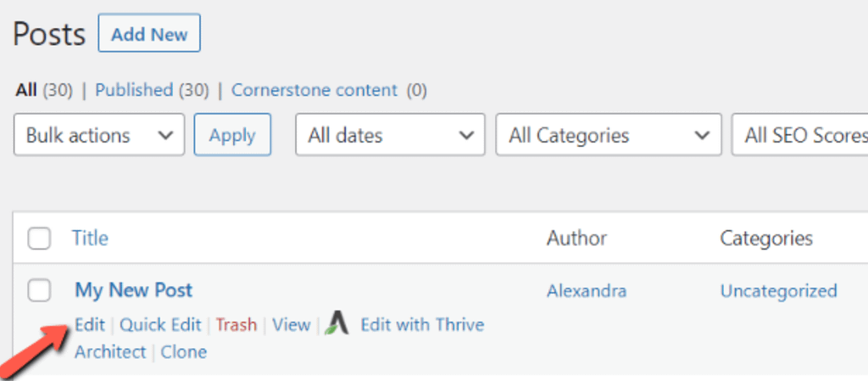This screenshot has height=381, width=868.
Task: Apply the selected bulk action
Action: [232, 135]
